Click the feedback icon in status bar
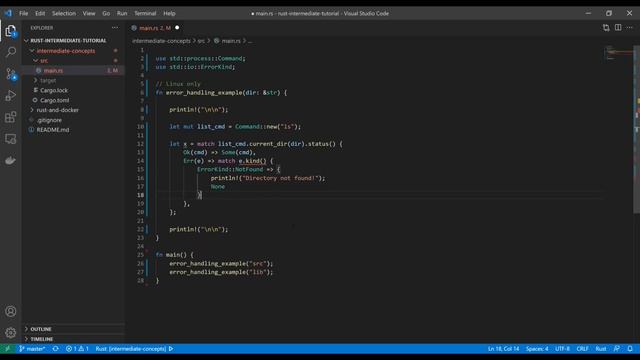Screen dimensions: 640x360 pos(617,349)
